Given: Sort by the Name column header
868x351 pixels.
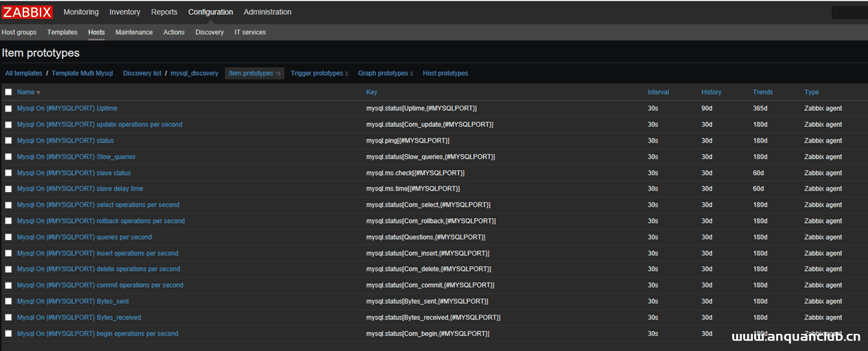Looking at the screenshot, I should click(25, 93).
